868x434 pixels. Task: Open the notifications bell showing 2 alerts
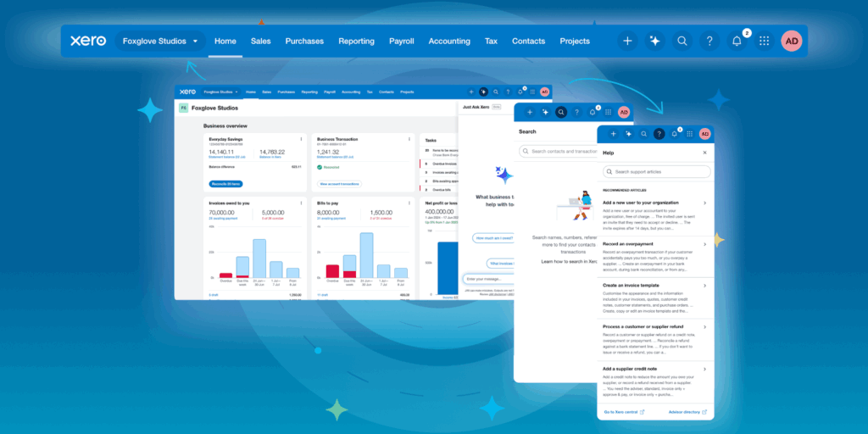[737, 41]
